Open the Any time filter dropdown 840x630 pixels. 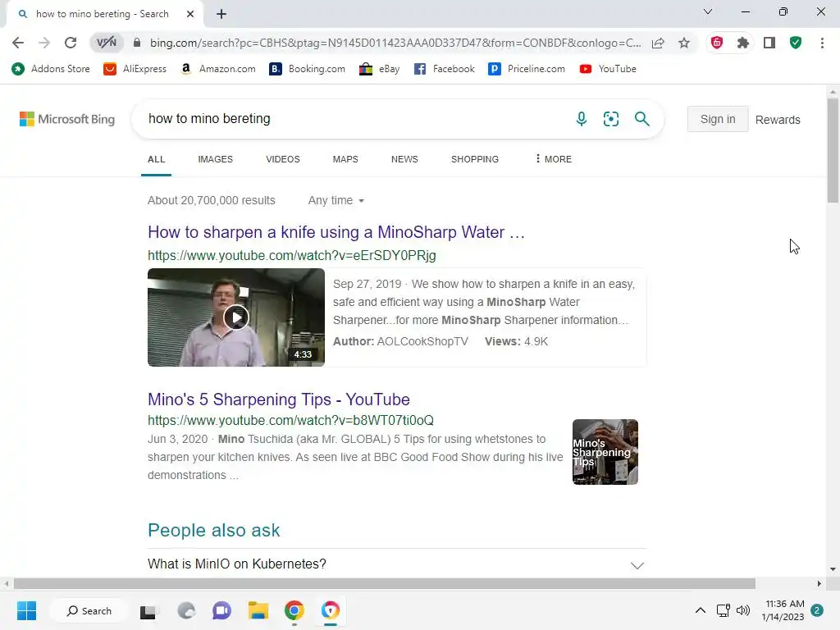coord(336,200)
